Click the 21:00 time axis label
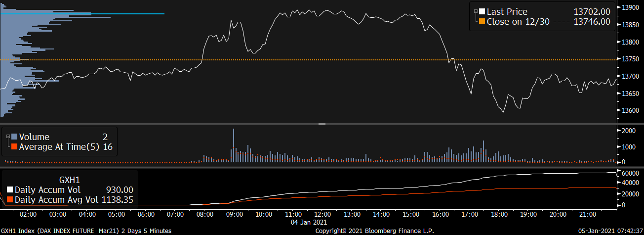The width and height of the screenshot is (644, 235). (x=587, y=214)
